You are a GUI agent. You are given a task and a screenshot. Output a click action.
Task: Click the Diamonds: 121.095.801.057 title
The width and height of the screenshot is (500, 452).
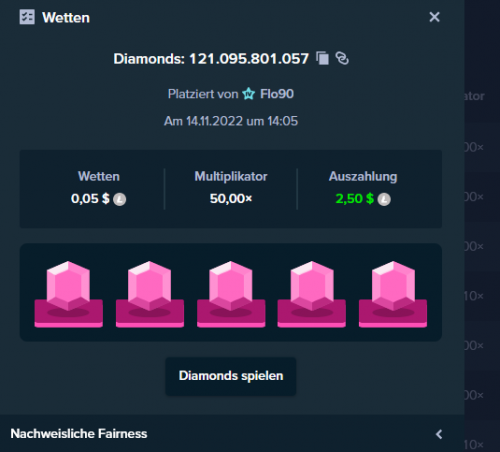pyautogui.click(x=211, y=59)
